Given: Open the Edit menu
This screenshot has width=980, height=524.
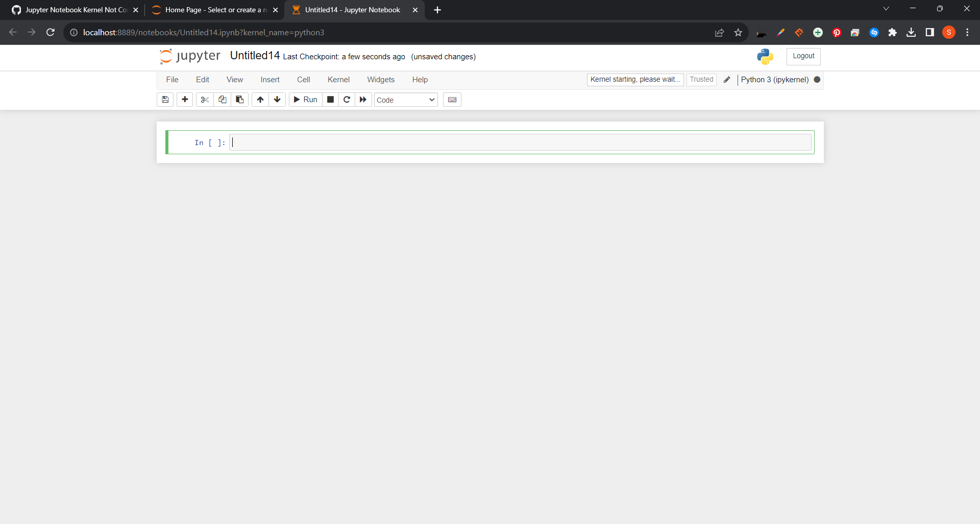Looking at the screenshot, I should 203,80.
